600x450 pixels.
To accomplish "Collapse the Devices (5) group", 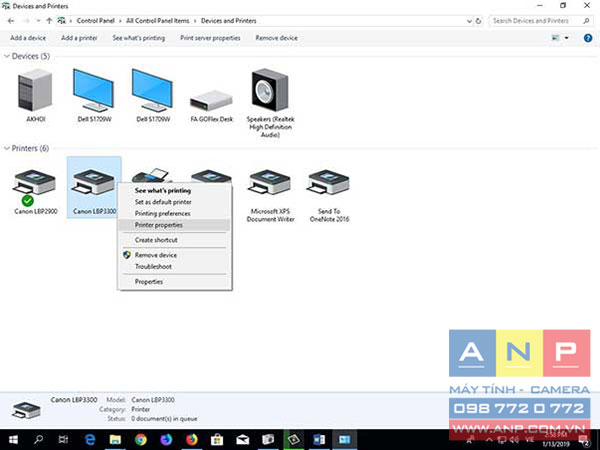I will pyautogui.click(x=7, y=56).
